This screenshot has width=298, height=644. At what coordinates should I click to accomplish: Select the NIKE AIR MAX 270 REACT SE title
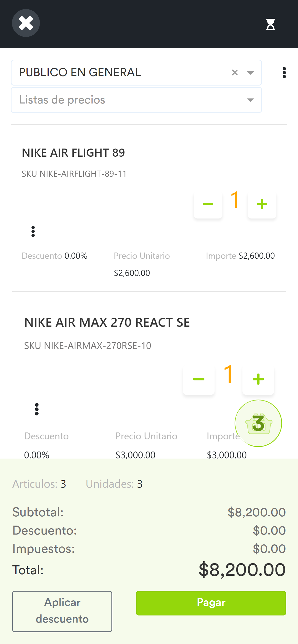pos(107,322)
